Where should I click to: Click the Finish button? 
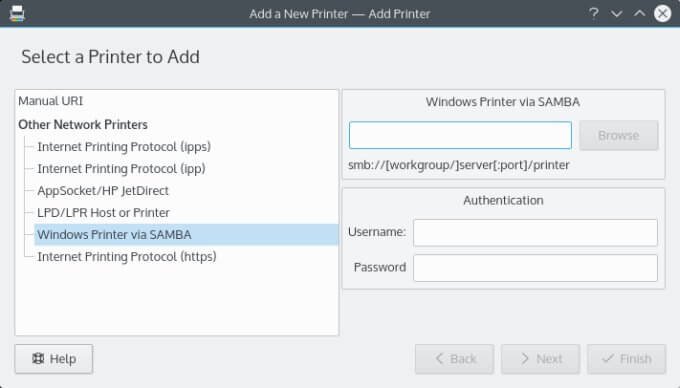pos(627,359)
